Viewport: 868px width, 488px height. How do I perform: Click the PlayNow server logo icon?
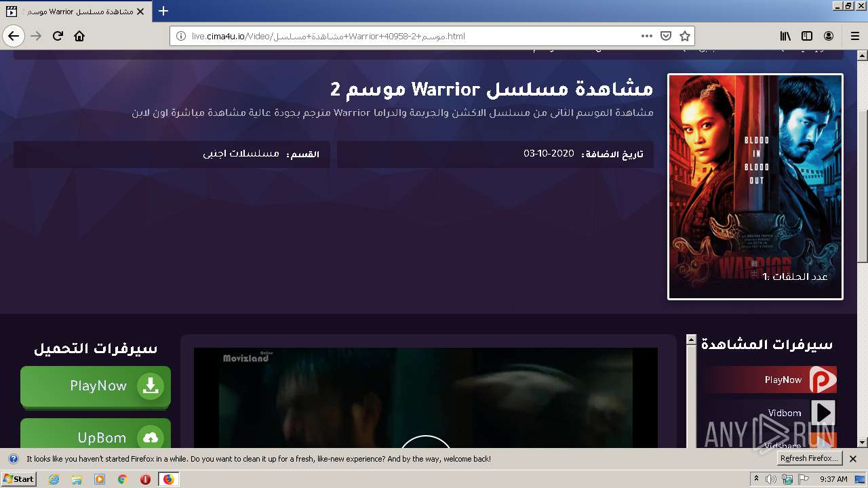tap(823, 380)
